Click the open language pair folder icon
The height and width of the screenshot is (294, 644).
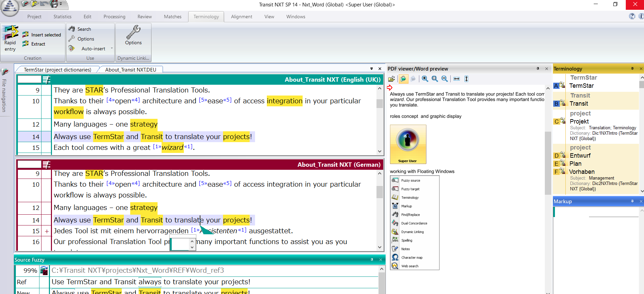35,4
